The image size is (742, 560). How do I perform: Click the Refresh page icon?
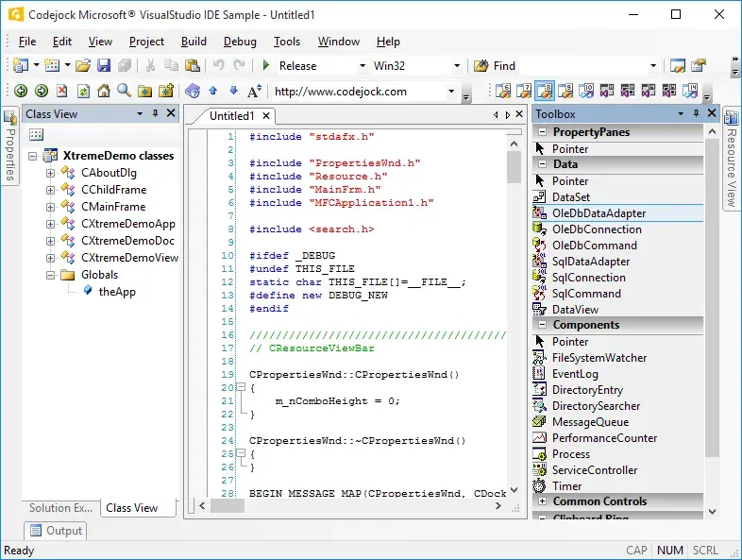tap(83, 91)
